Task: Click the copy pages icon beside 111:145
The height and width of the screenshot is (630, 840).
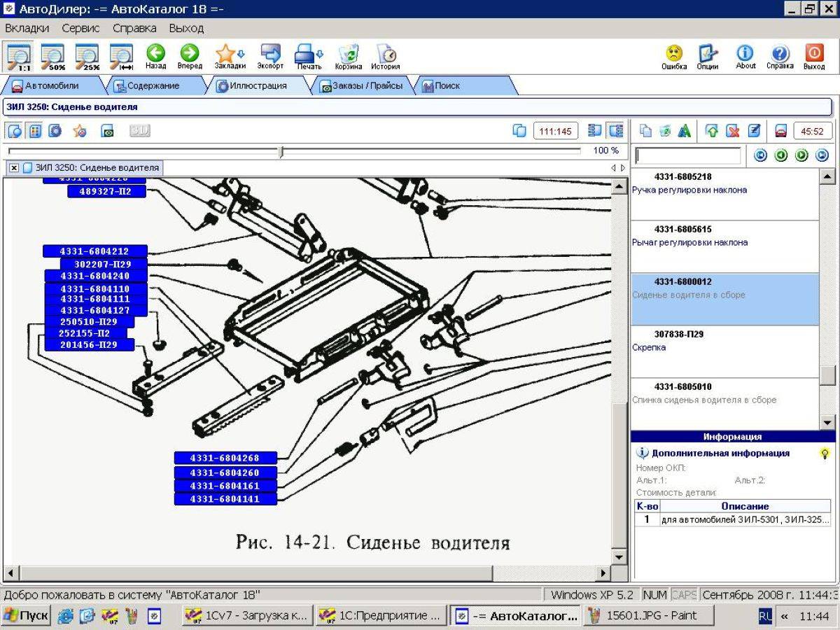Action: (519, 131)
